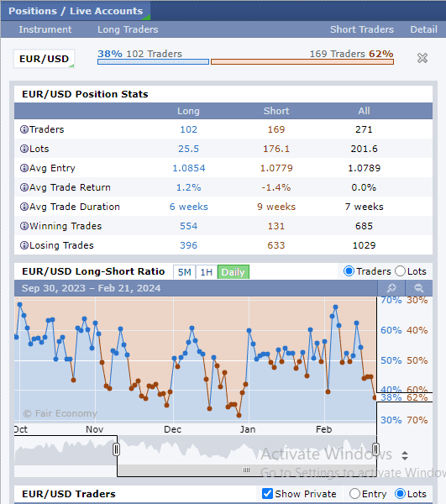Click the left range handle in the chart navigator
Image resolution: width=446 pixels, height=504 pixels.
[116, 449]
